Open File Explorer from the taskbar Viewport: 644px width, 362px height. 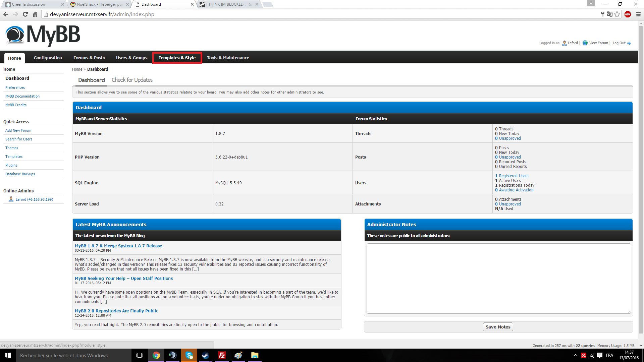255,355
